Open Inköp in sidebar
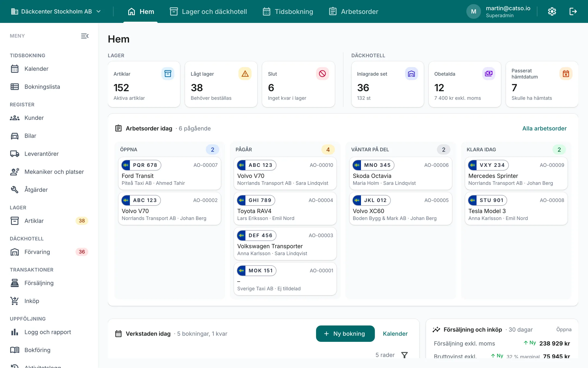Screen dimensions: 588x368 point(49,301)
